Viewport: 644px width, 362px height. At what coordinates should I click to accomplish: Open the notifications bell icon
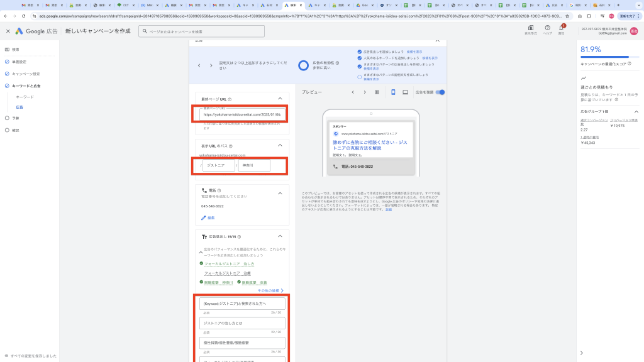point(561,28)
